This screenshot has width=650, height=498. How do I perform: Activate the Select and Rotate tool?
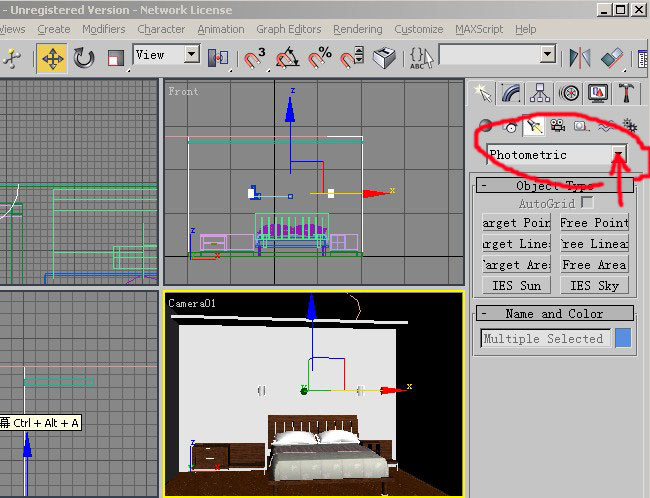(x=84, y=57)
